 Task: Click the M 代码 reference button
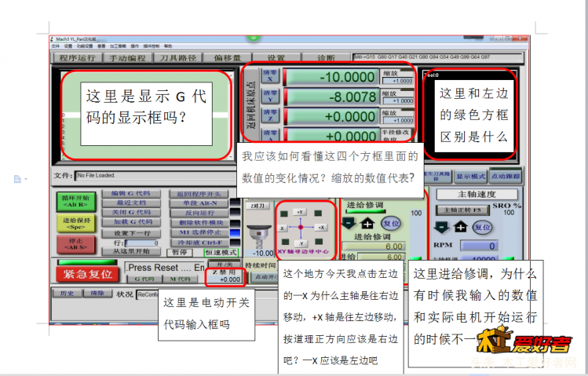180,279
